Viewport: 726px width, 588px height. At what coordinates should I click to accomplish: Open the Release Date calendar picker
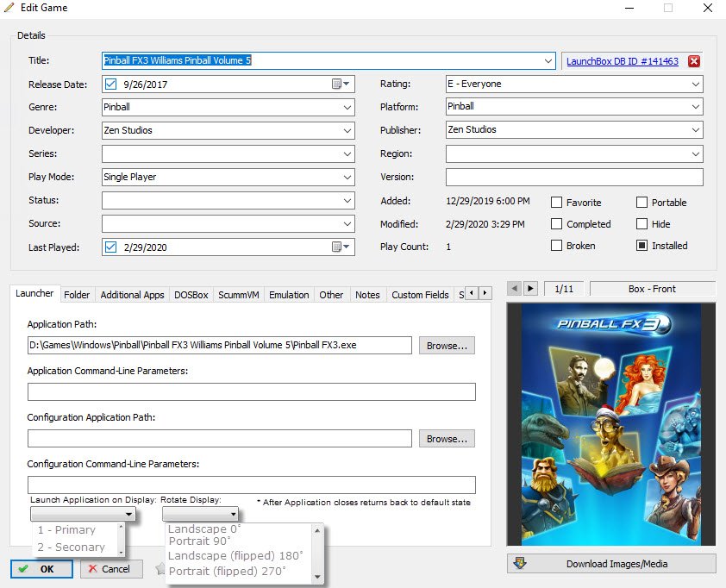[x=341, y=84]
